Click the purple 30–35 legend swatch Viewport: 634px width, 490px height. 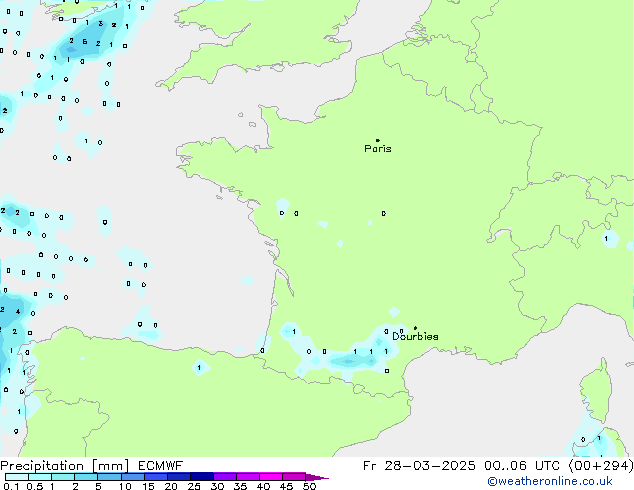[x=225, y=477]
